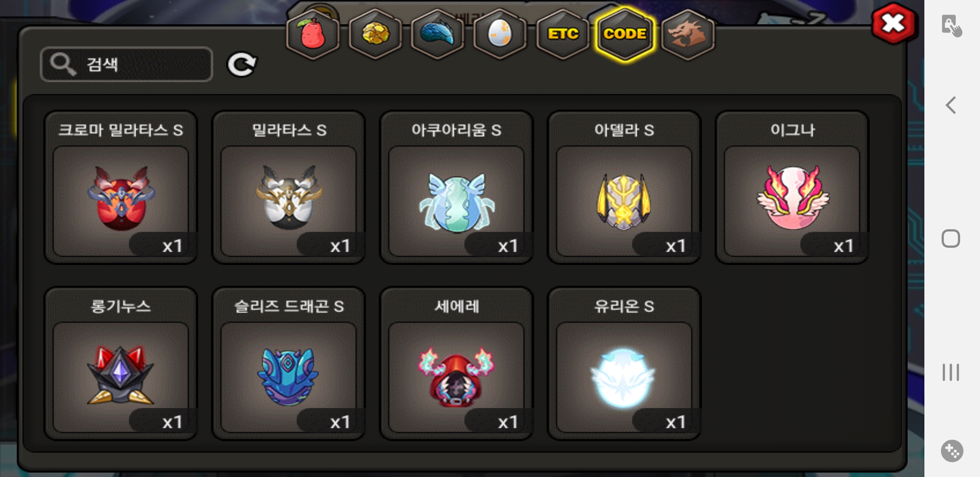The width and height of the screenshot is (980, 477).
Task: Close the inventory with red X
Action: [894, 23]
